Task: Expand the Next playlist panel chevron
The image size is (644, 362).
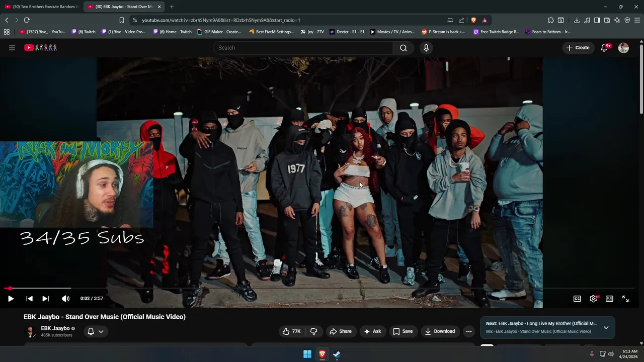Action: 606,327
